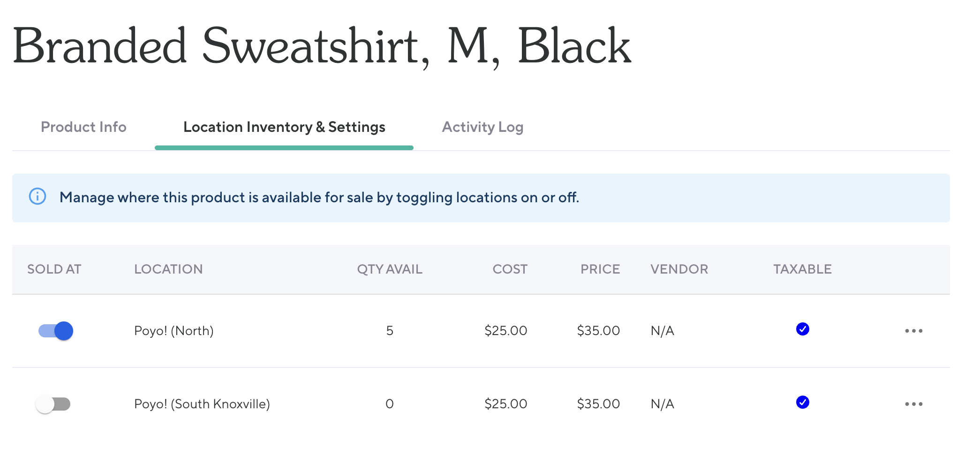The width and height of the screenshot is (980, 458).
Task: Click the $35.00 price for Poyo! (North)
Action: tap(598, 331)
